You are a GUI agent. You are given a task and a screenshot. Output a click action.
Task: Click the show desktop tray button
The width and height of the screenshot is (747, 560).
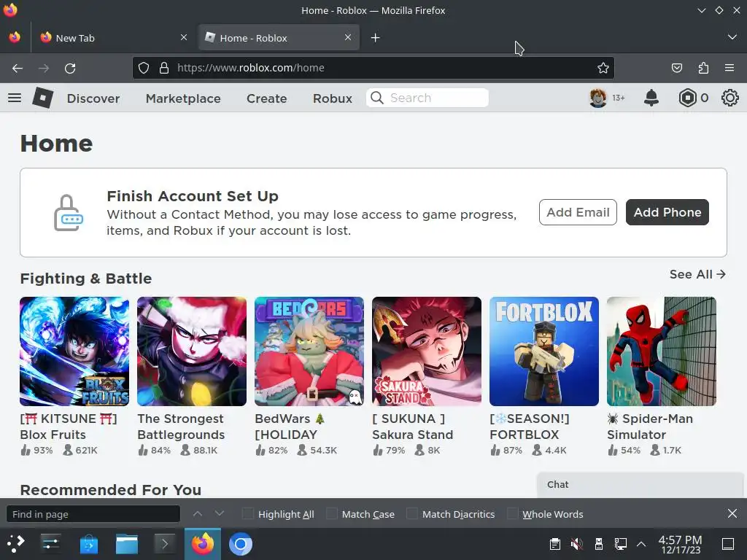pyautogui.click(x=728, y=544)
